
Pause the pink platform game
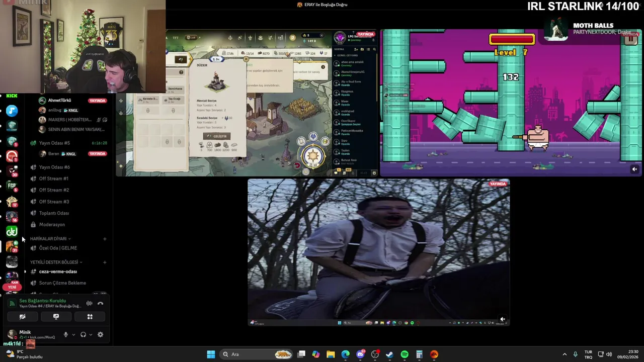click(x=630, y=40)
